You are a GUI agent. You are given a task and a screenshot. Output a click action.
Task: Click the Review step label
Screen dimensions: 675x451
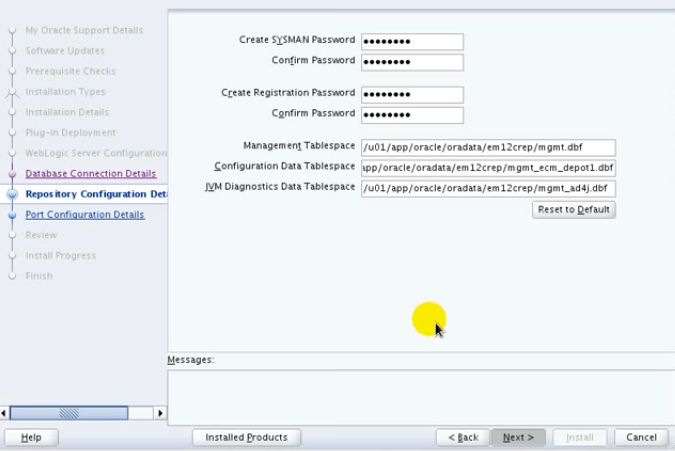(x=41, y=235)
